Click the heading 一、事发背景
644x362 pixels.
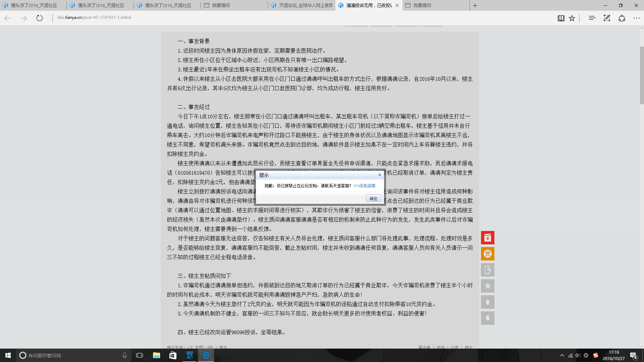pos(194,41)
